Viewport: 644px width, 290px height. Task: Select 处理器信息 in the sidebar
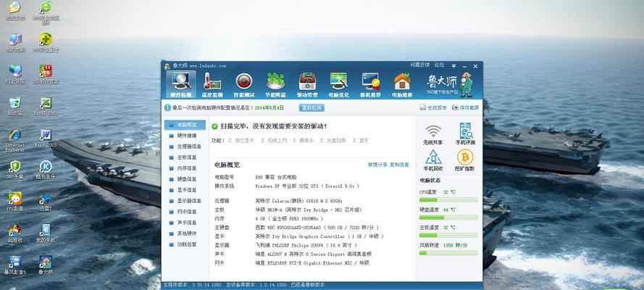[x=185, y=146]
